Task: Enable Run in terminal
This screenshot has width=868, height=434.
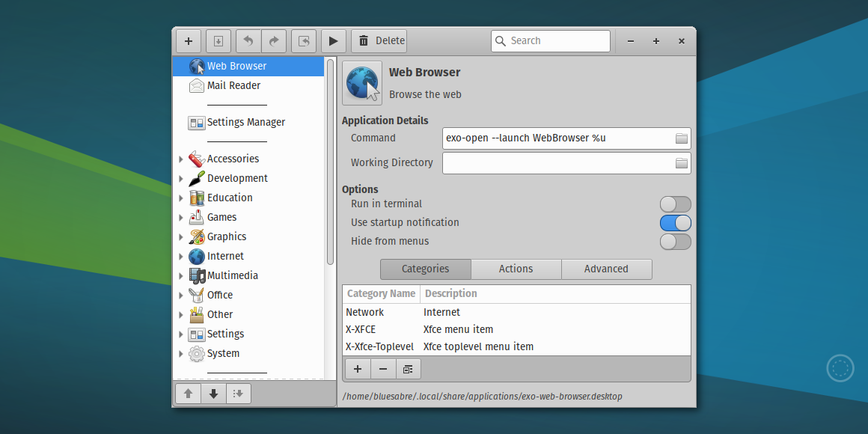Action: click(x=675, y=204)
